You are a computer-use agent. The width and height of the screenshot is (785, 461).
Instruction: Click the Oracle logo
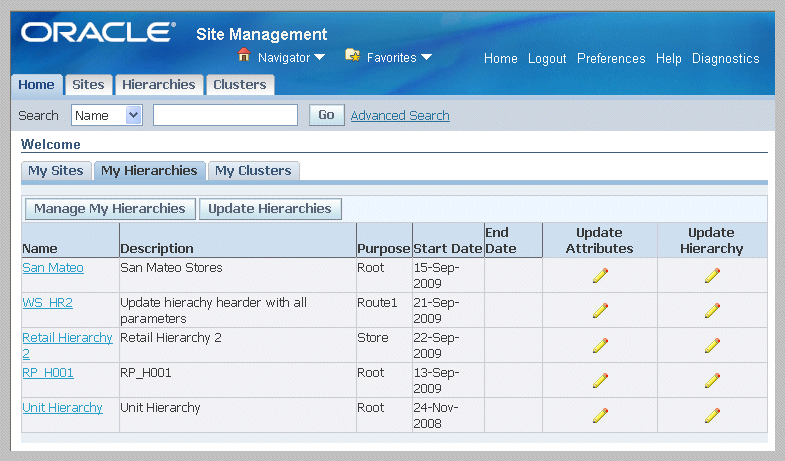coord(98,33)
